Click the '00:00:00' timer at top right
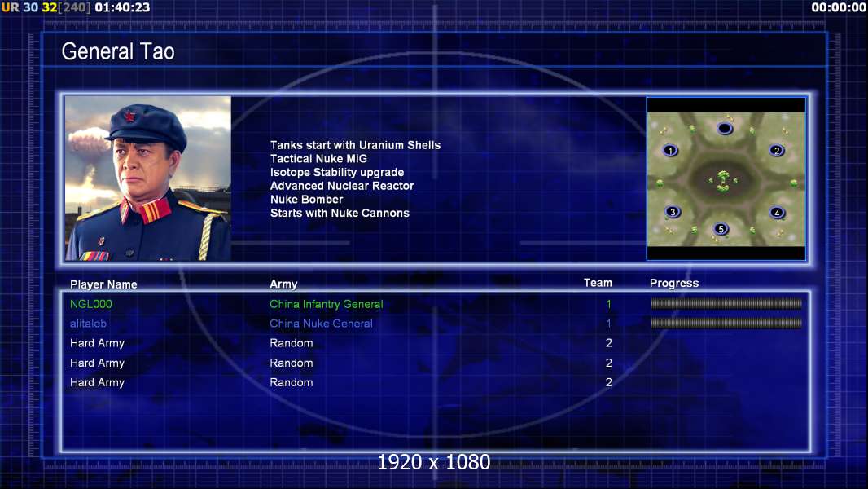Screen dimensions: 868x489 point(839,8)
